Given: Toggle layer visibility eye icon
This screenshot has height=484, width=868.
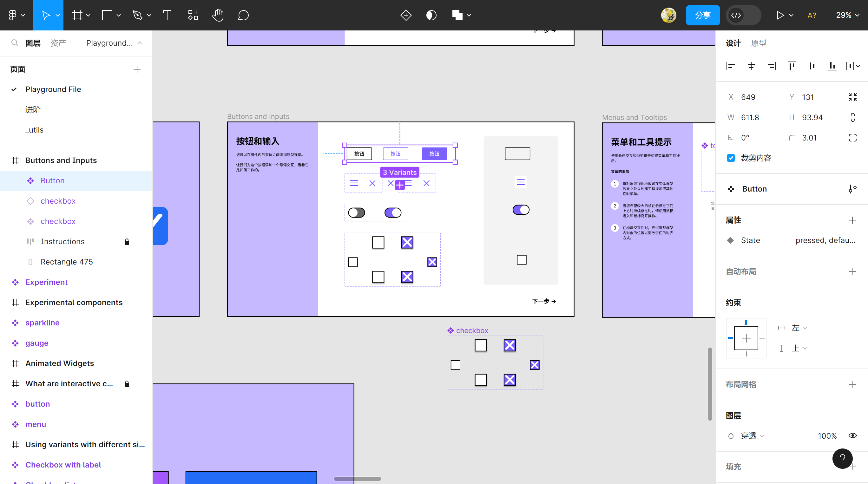Looking at the screenshot, I should [852, 435].
